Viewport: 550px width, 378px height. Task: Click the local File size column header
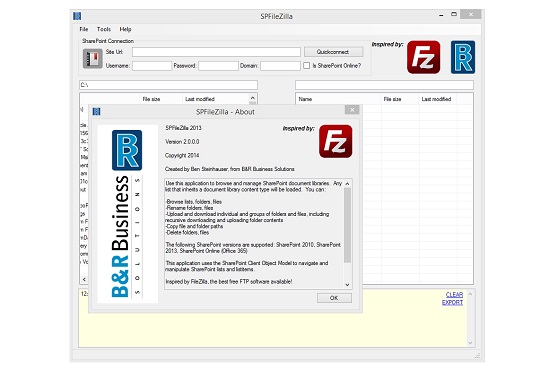pyautogui.click(x=161, y=99)
